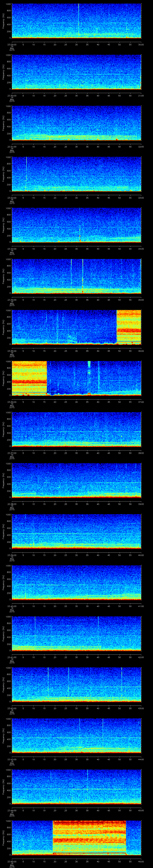Click the 42:00 end time label
The height and width of the screenshot is (868, 153).
tap(141, 657)
